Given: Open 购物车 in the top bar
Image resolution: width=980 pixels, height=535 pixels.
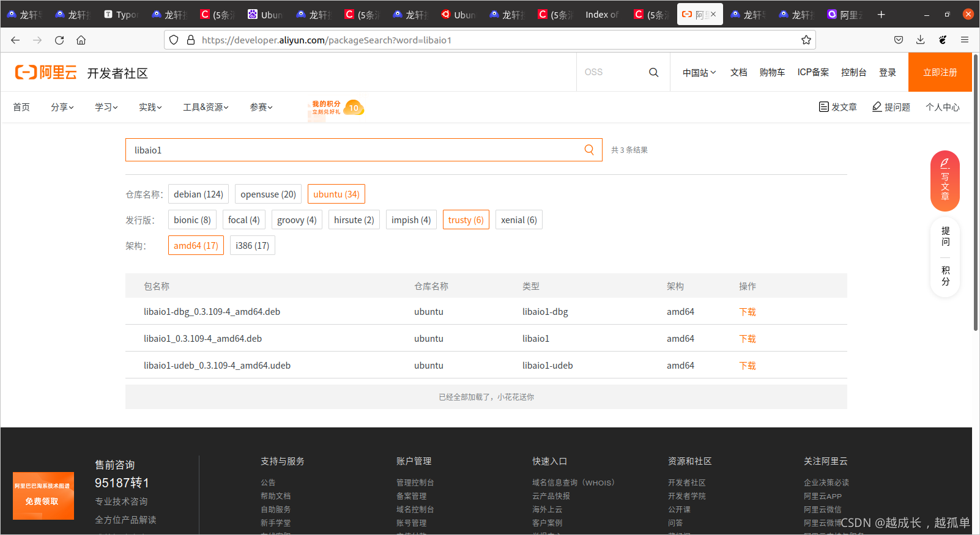Looking at the screenshot, I should pos(772,72).
